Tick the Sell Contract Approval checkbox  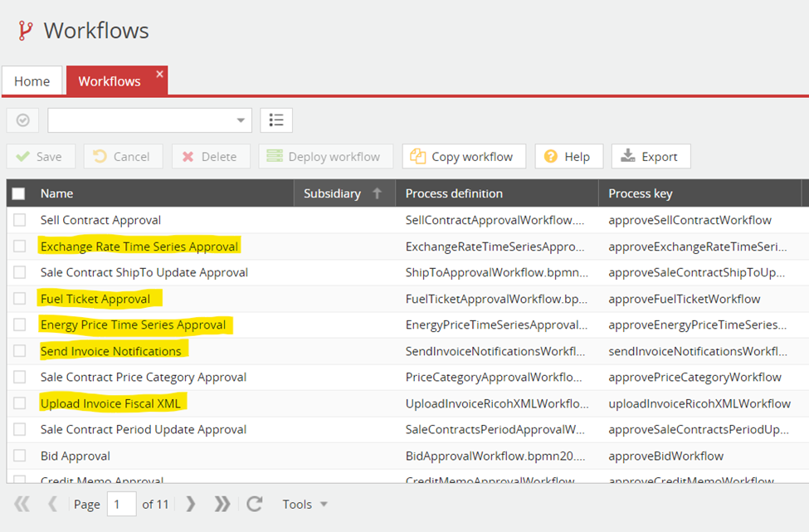coord(19,220)
